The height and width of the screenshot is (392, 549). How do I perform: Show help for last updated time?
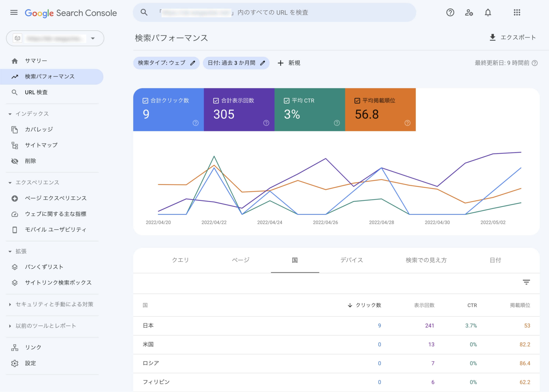535,63
